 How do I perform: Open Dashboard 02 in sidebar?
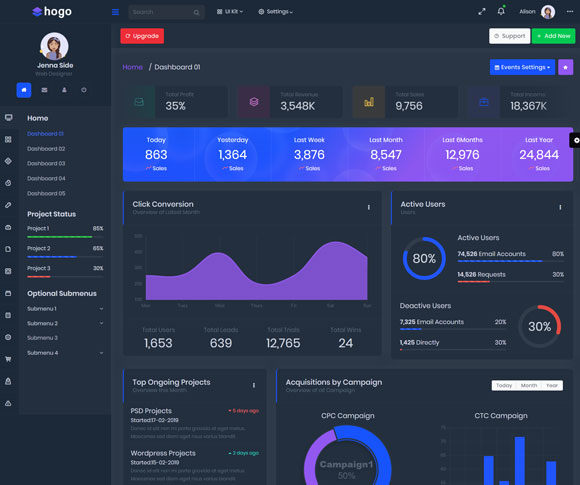46,149
